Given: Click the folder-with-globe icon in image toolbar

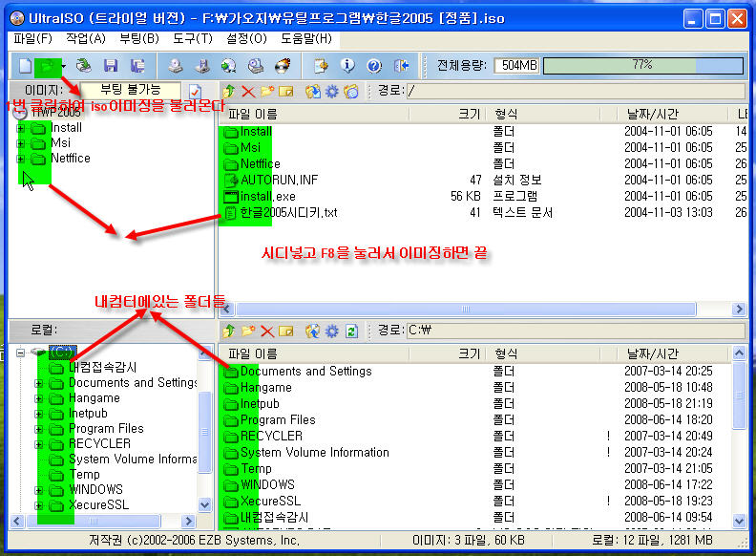Looking at the screenshot, I should 351,91.
